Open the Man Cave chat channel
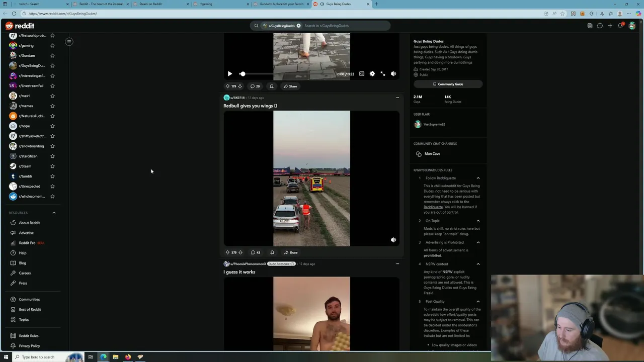This screenshot has width=644, height=362. tap(432, 154)
